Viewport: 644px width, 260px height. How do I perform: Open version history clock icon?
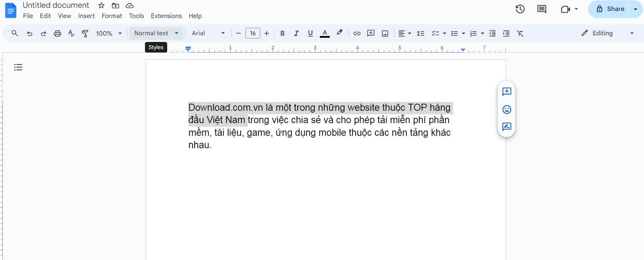point(520,9)
